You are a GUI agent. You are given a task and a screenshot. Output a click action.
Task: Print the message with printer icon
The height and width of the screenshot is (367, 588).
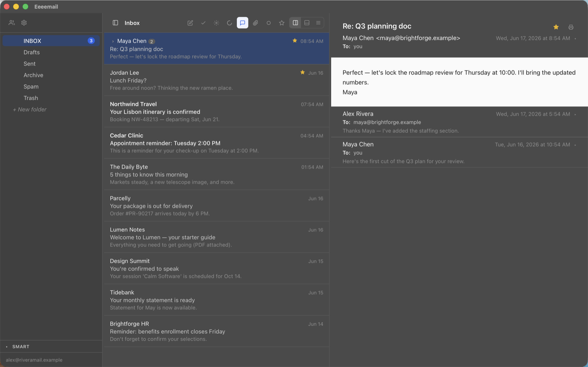click(x=571, y=27)
